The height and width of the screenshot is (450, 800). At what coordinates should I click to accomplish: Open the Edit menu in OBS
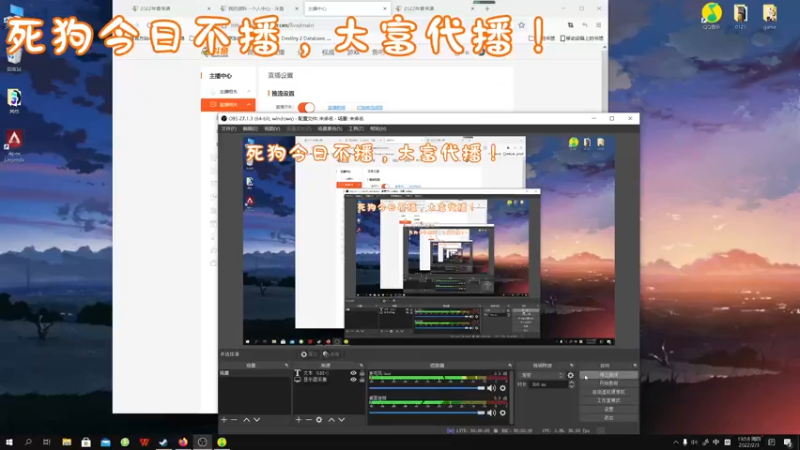pyautogui.click(x=250, y=129)
